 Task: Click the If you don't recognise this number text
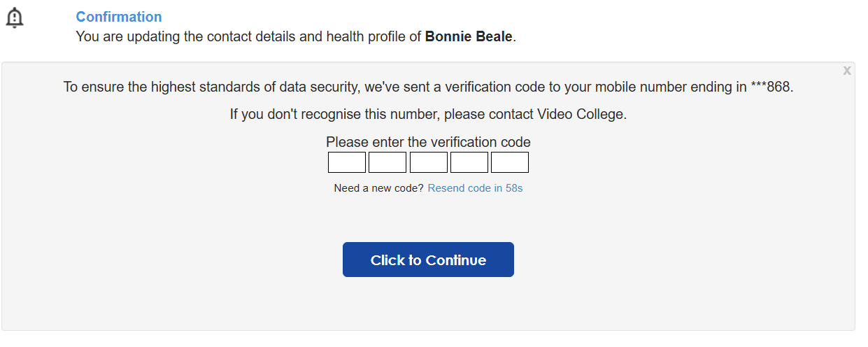click(336, 114)
